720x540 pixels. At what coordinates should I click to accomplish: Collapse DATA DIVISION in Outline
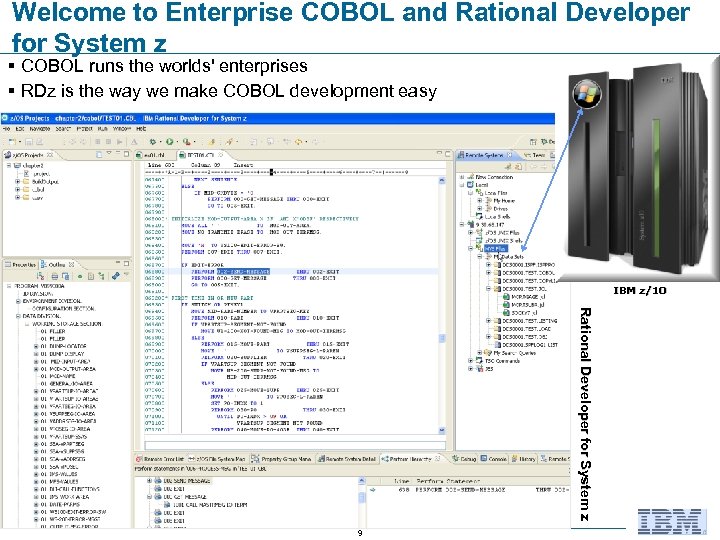[x=17, y=316]
